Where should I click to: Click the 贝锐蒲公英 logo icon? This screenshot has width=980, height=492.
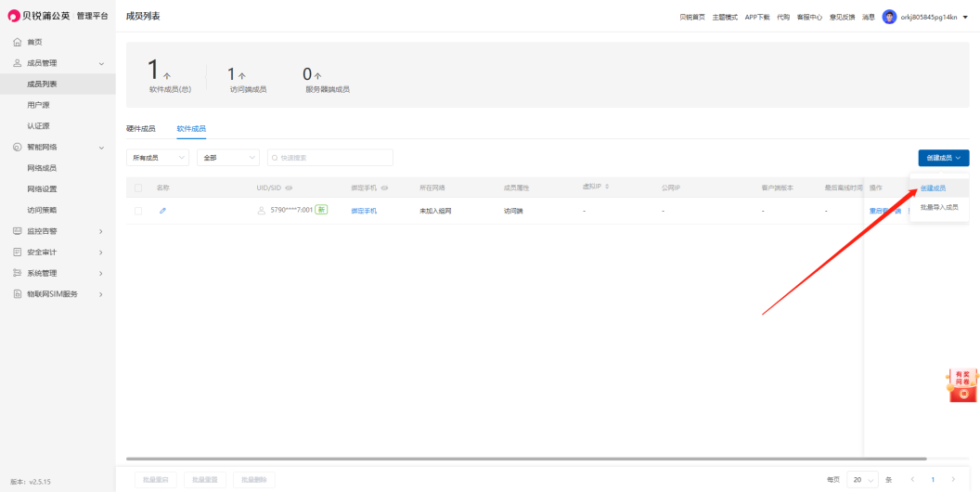tap(14, 17)
